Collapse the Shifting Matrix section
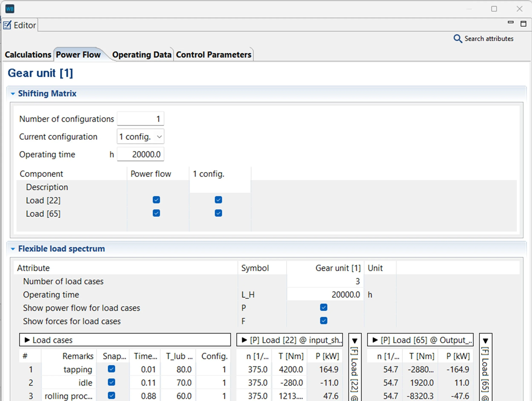Image resolution: width=532 pixels, height=401 pixels. pos(13,94)
